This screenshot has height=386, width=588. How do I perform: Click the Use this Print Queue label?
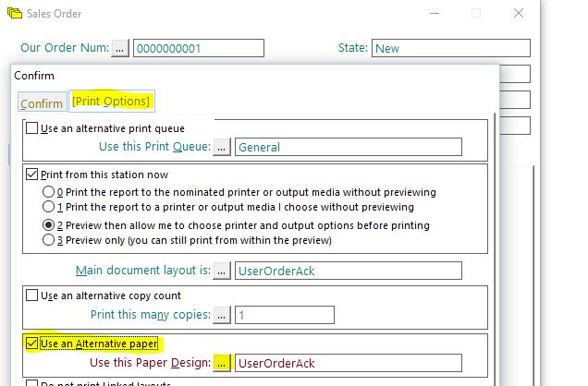[x=155, y=147]
